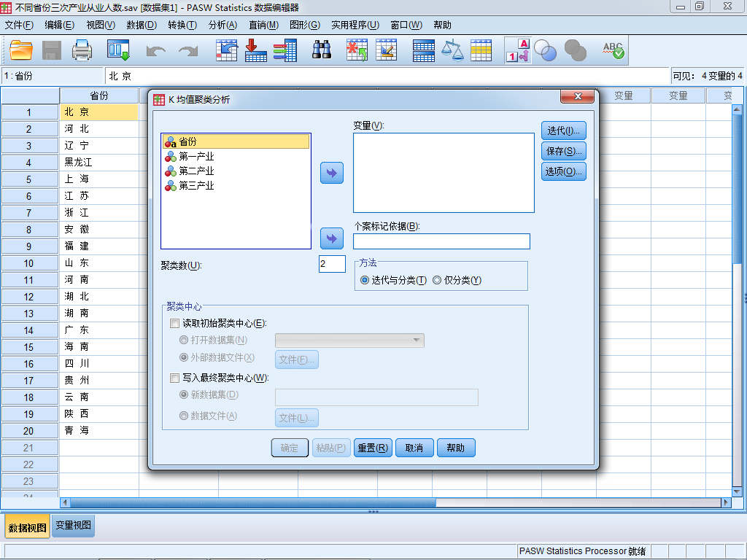Open the 转换 menu
The height and width of the screenshot is (560, 747).
coord(182,25)
